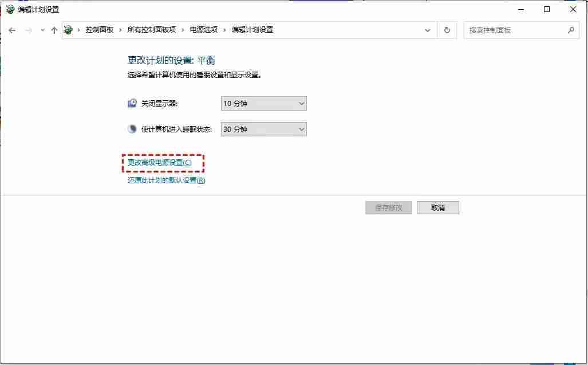Click the moon icon beside 使计算机进入睡眠状态
The width and height of the screenshot is (588, 365).
131,129
